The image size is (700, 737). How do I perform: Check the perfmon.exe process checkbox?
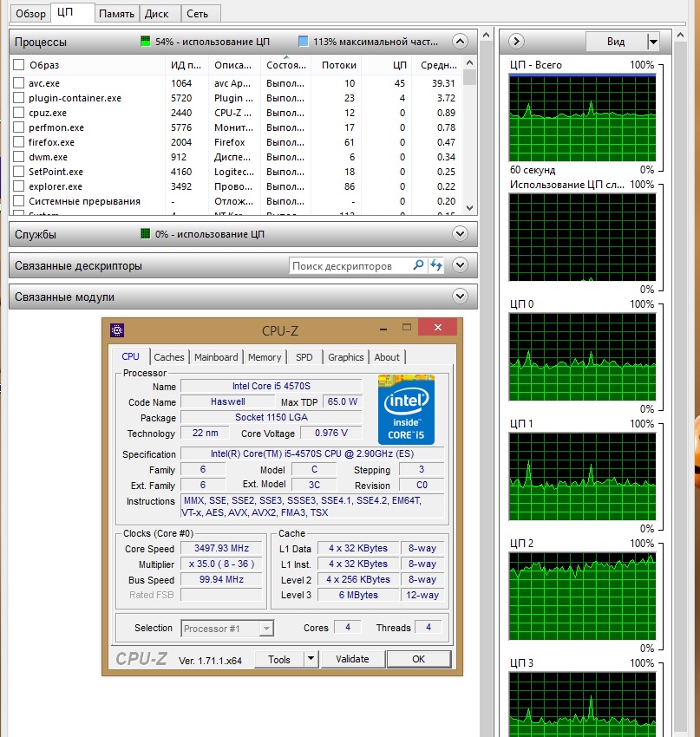(19, 127)
